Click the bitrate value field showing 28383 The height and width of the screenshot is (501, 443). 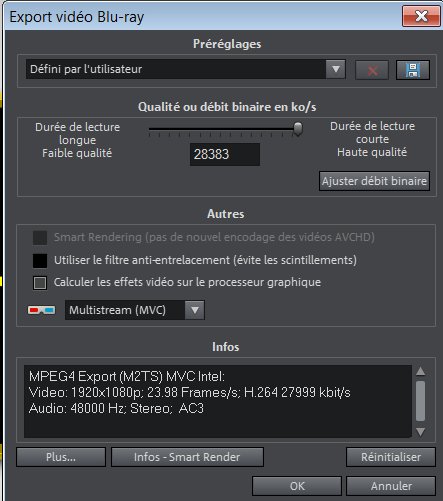pyautogui.click(x=225, y=154)
